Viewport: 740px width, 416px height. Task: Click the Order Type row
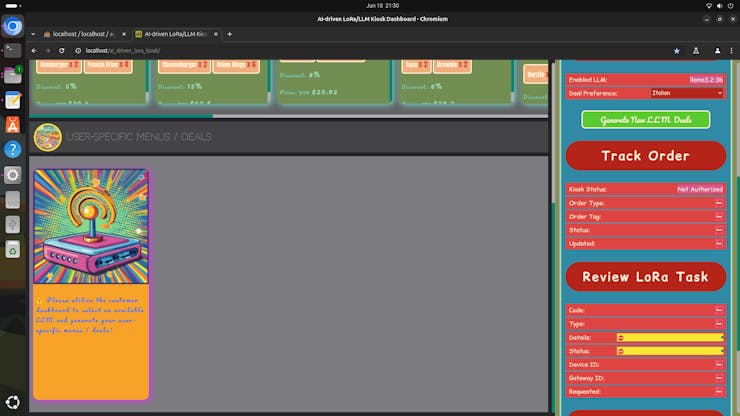click(x=646, y=203)
